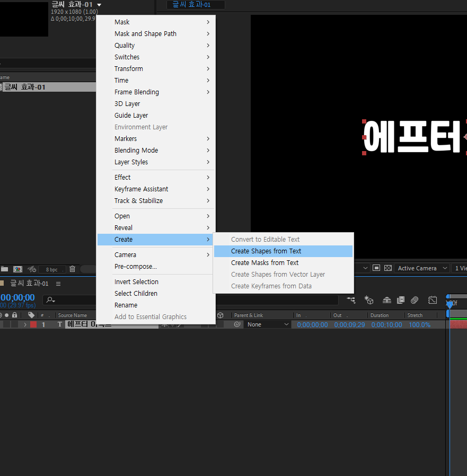Click the 3D Layer cube column header
The image size is (467, 476).
221,315
